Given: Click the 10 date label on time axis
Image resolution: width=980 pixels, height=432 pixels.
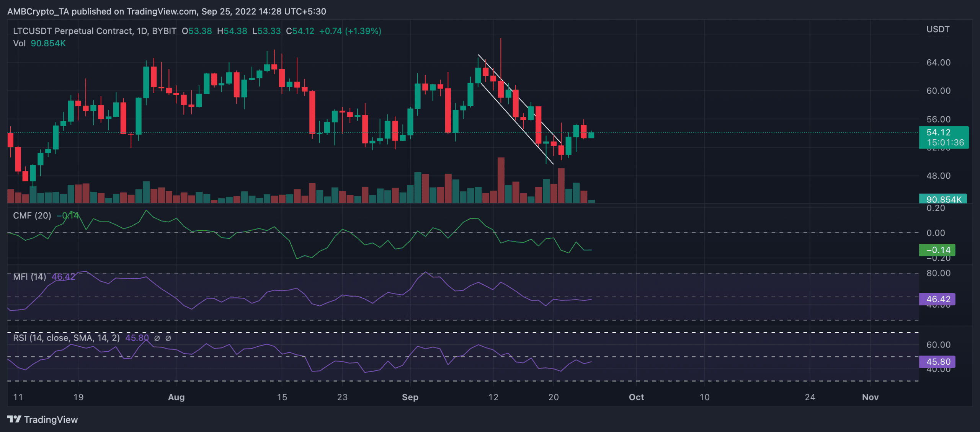Looking at the screenshot, I should click(704, 397).
